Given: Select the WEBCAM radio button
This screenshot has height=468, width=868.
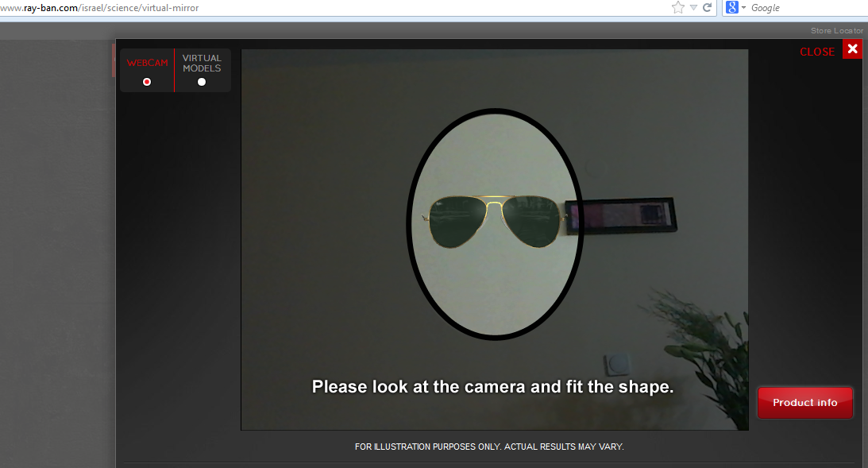Looking at the screenshot, I should [147, 82].
